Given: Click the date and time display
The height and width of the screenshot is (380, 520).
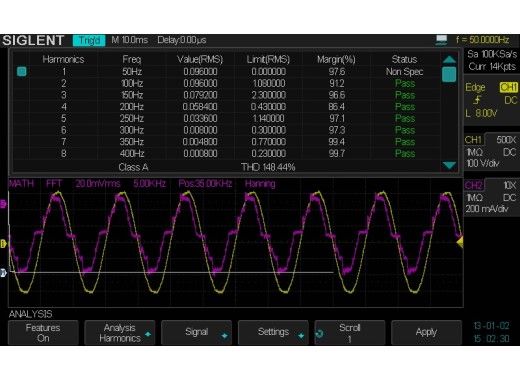Looking at the screenshot, I should 491,332.
